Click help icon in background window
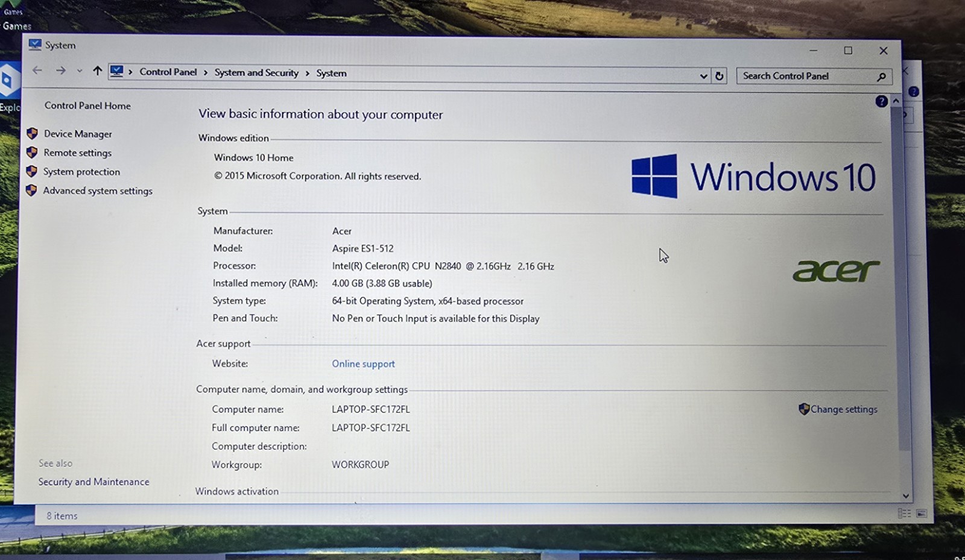The width and height of the screenshot is (965, 560). tap(914, 92)
